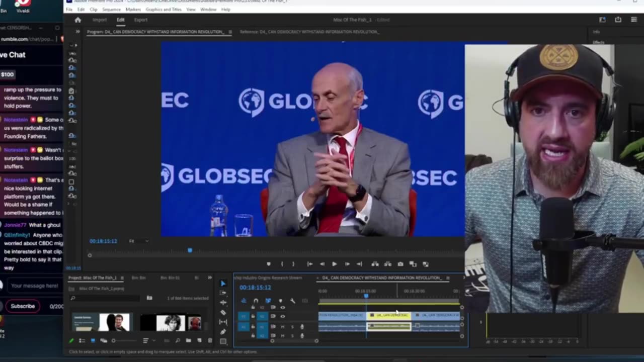Click the Comparison View button
Viewport: 644px width, 362px height.
point(413,264)
